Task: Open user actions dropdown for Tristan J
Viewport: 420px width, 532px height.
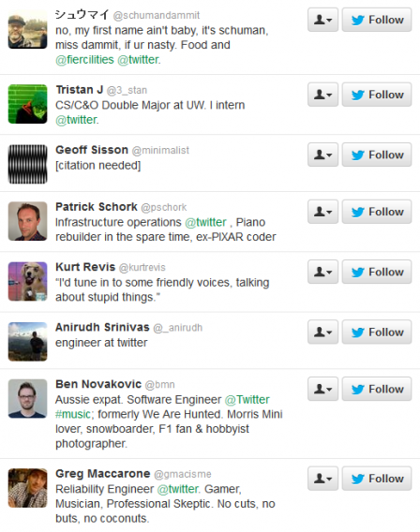Action: [x=322, y=95]
